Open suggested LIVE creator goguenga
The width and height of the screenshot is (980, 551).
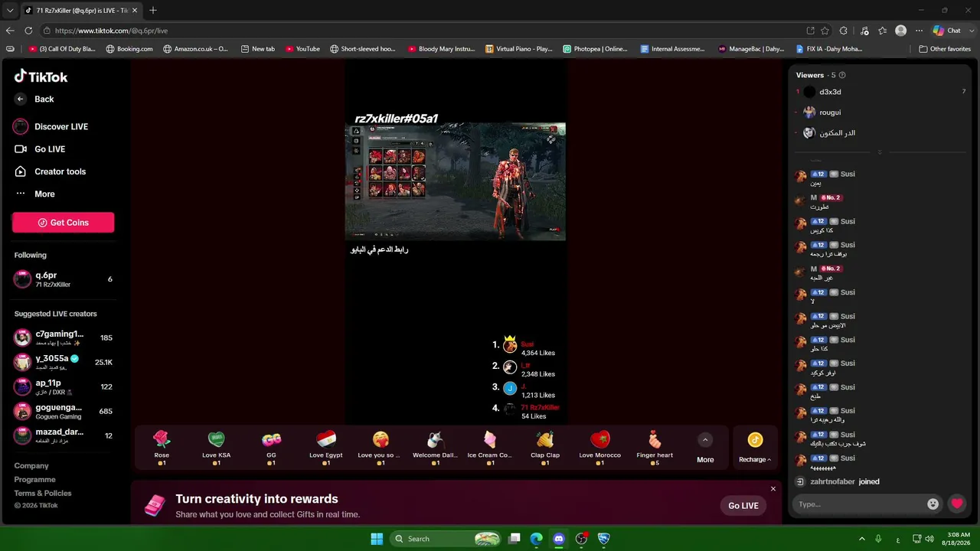63,411
